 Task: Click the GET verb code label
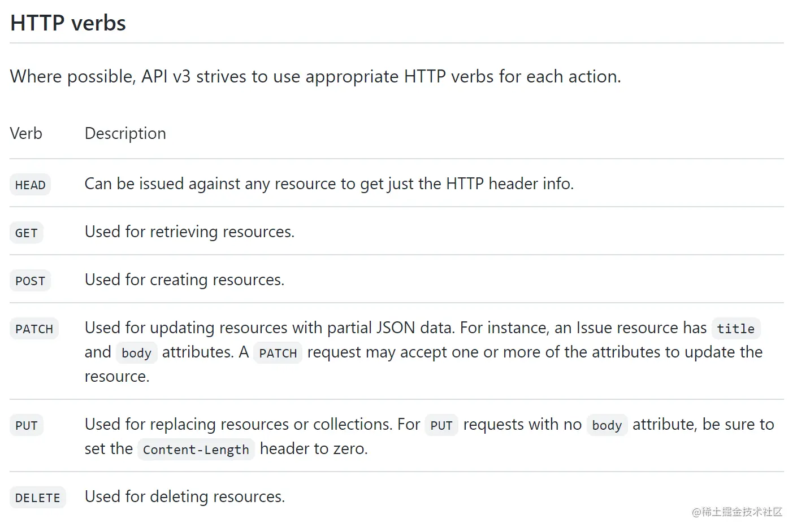(26, 233)
